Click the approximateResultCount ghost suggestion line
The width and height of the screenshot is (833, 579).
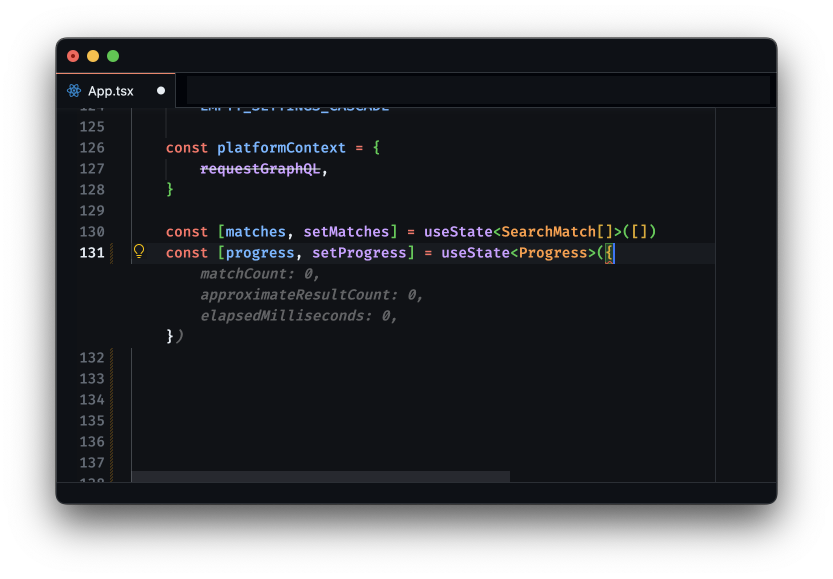pos(311,295)
